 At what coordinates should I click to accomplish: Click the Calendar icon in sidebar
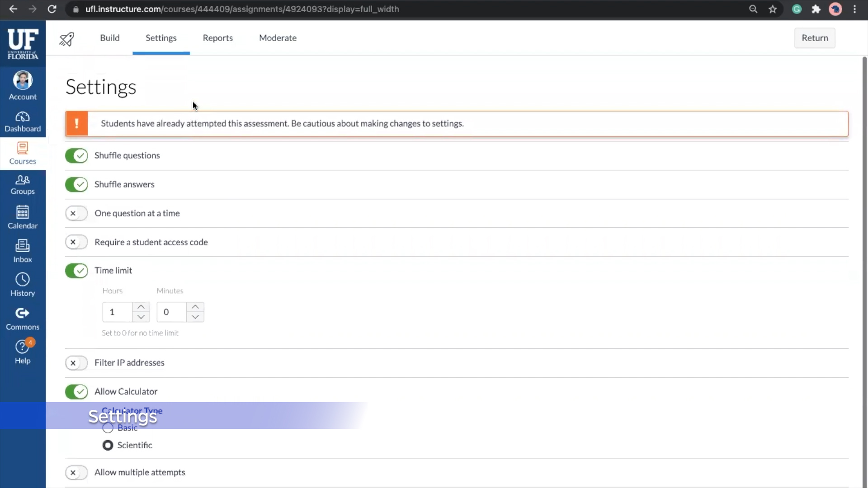(x=23, y=212)
